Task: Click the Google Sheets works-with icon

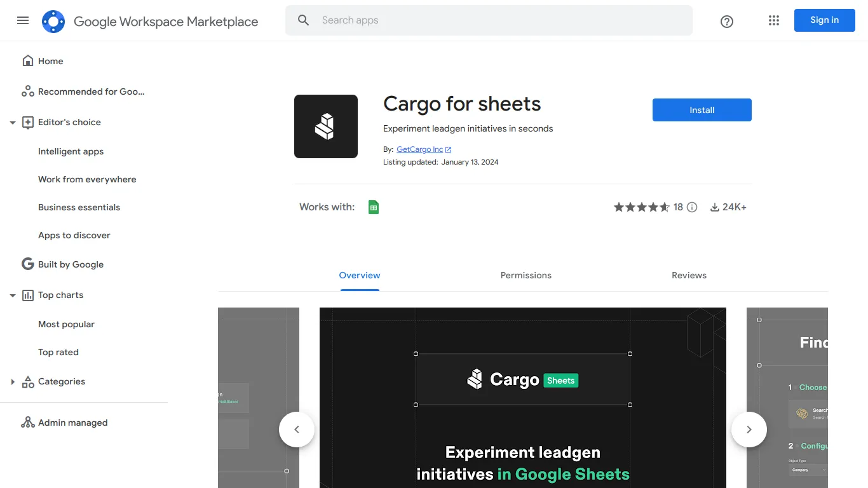Action: click(x=374, y=207)
